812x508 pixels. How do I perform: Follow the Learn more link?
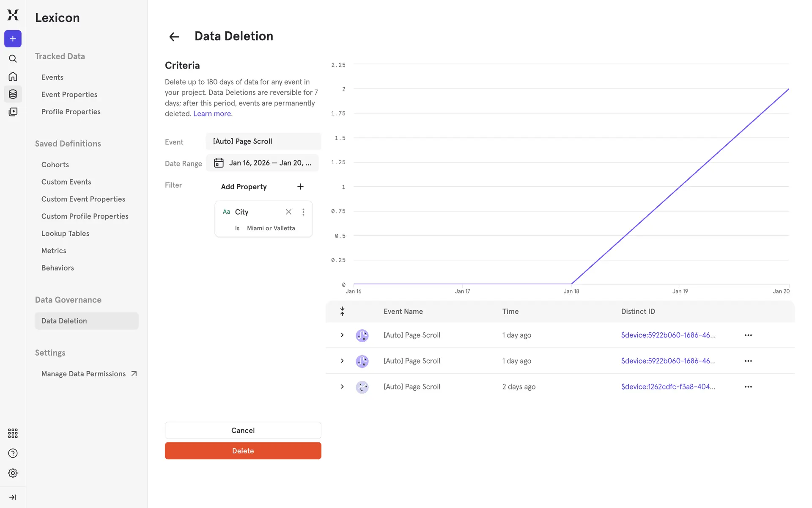[212, 113]
